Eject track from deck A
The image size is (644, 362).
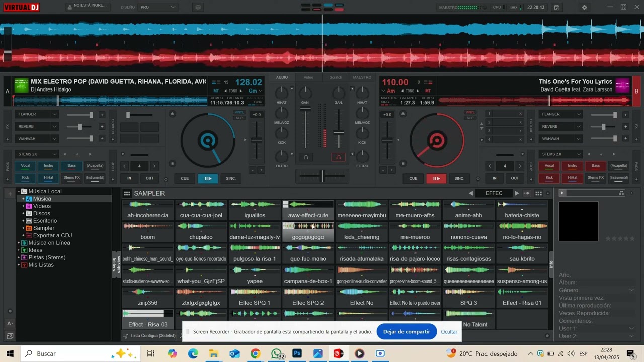coord(172,114)
